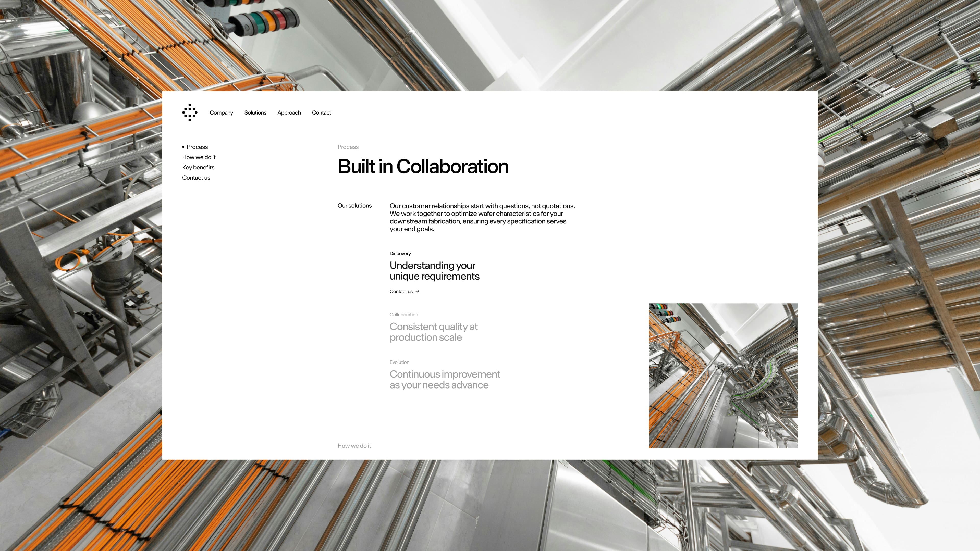Screen dimensions: 980x551
Task: Open the piping facility thumbnail image
Action: pyautogui.click(x=723, y=375)
